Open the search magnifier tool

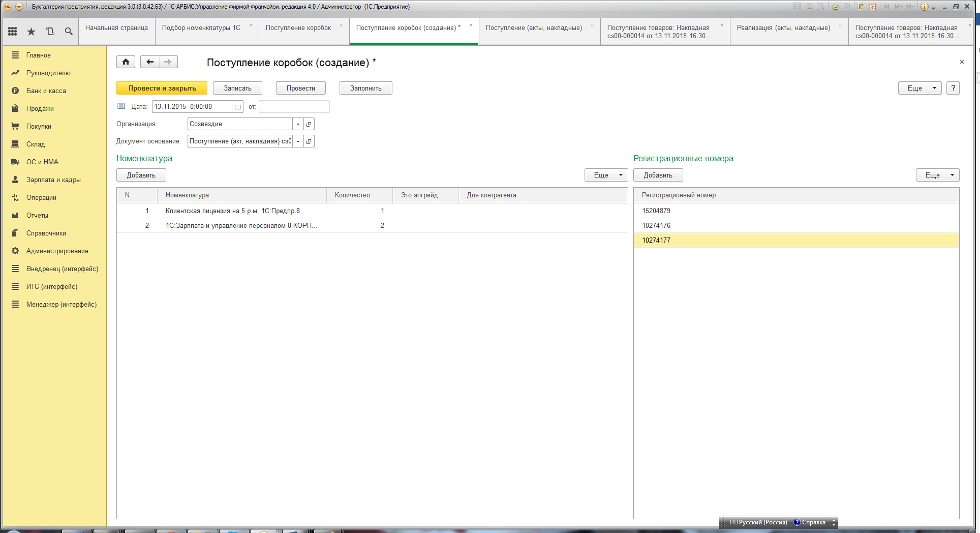(x=69, y=32)
